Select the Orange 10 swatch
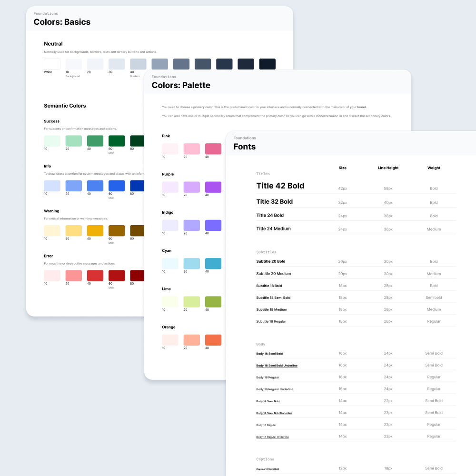 [170, 340]
